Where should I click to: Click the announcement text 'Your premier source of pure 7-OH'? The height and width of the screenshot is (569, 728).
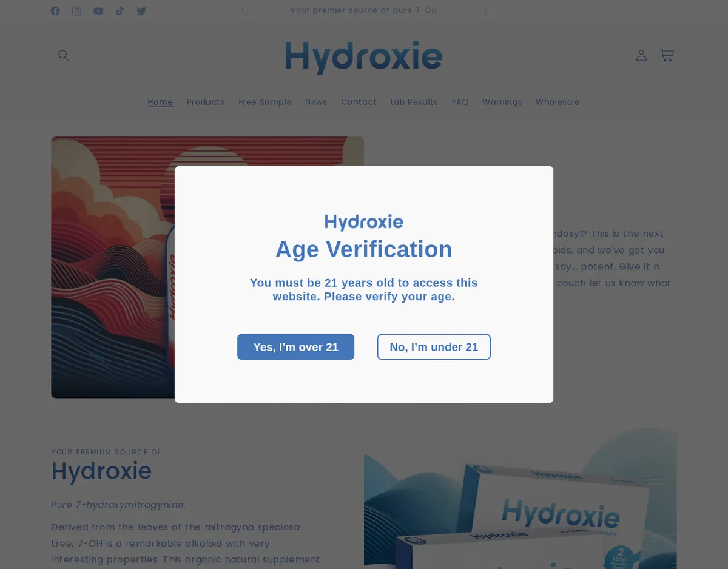pyautogui.click(x=363, y=10)
